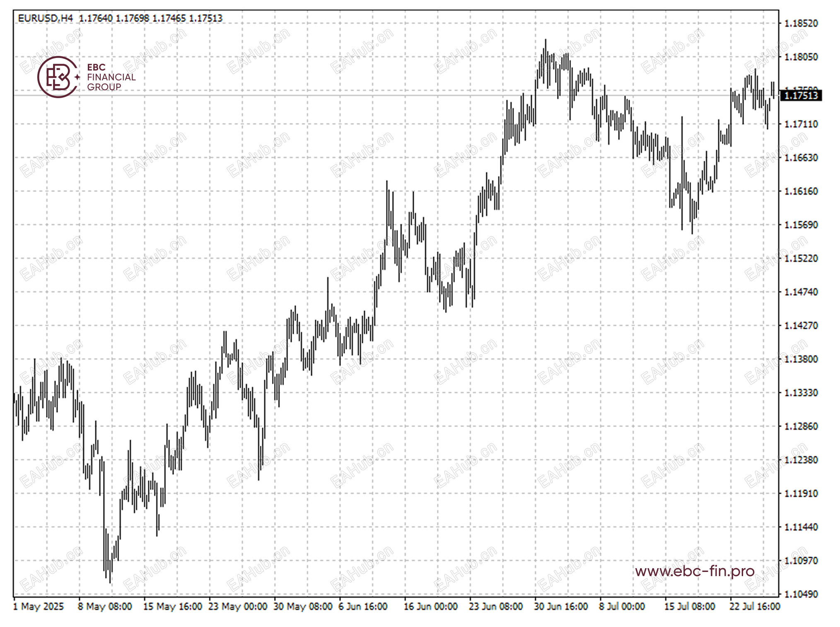Image resolution: width=840 pixels, height=627 pixels.
Task: Click the 1.18050 price axis label
Action: (x=801, y=57)
